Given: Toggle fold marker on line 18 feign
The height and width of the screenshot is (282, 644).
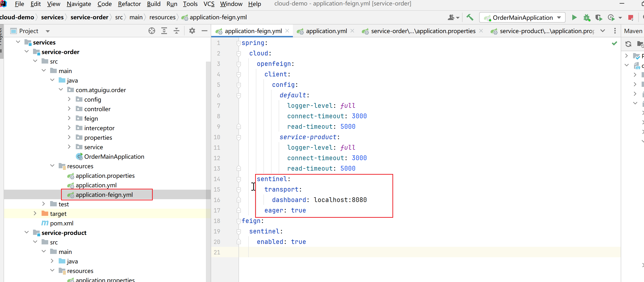Looking at the screenshot, I should pos(239,221).
